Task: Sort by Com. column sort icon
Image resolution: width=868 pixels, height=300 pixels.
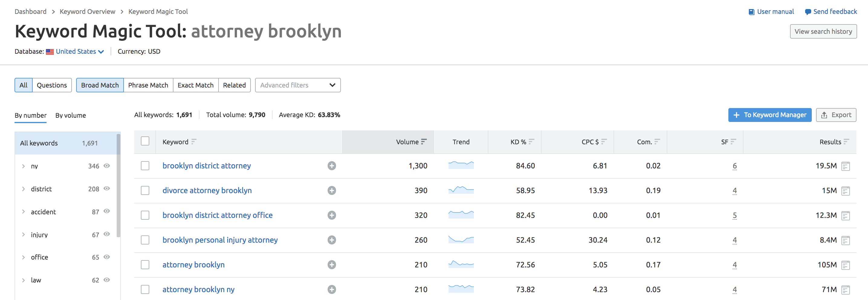Action: 657,142
